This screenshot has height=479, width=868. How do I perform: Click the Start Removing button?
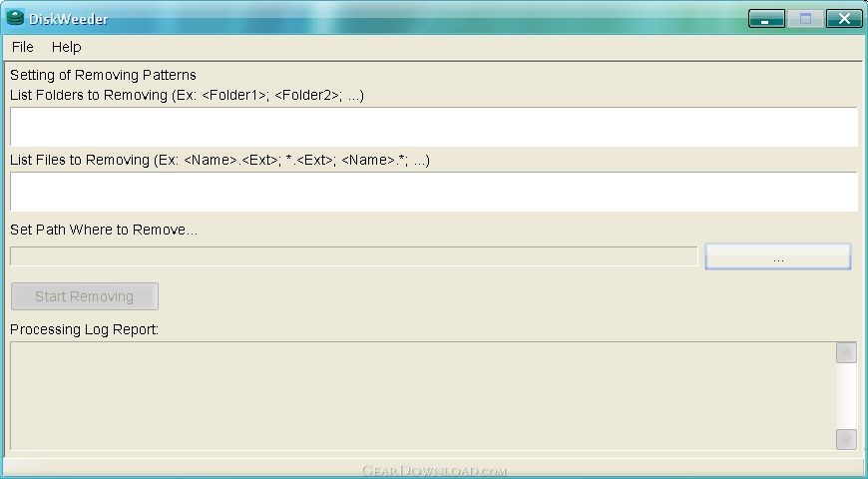tap(85, 296)
